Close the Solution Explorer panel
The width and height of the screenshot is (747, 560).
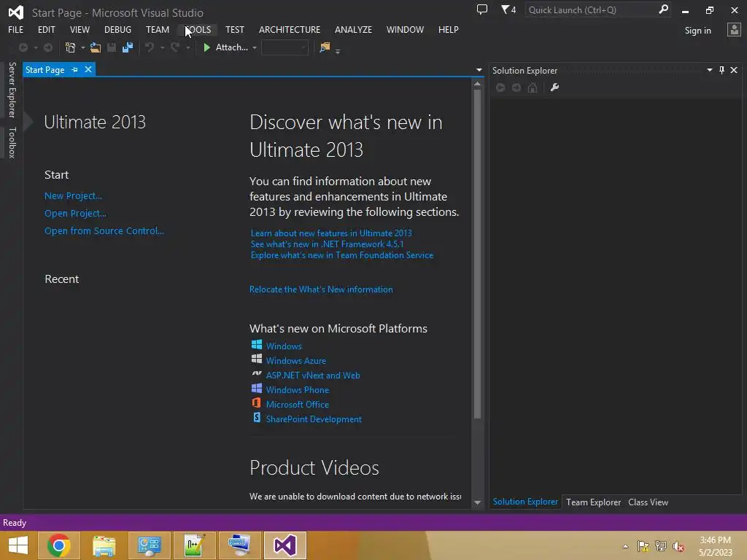click(x=734, y=71)
